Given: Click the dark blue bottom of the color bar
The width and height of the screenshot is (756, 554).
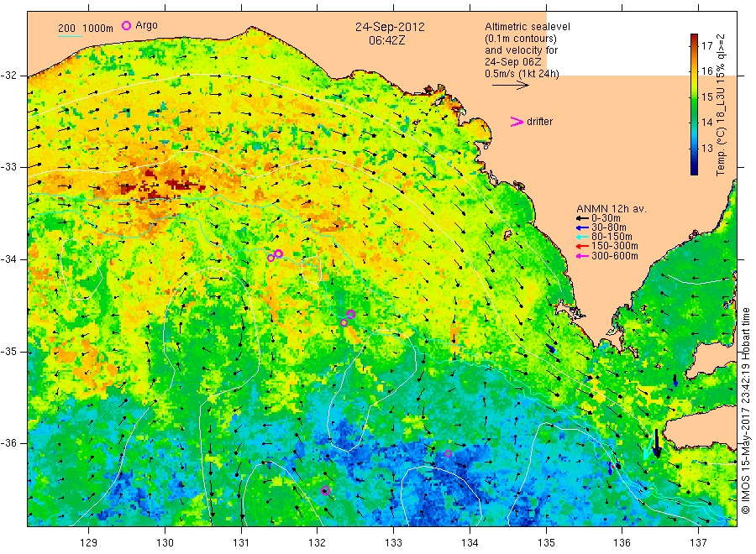Looking at the screenshot, I should [694, 170].
